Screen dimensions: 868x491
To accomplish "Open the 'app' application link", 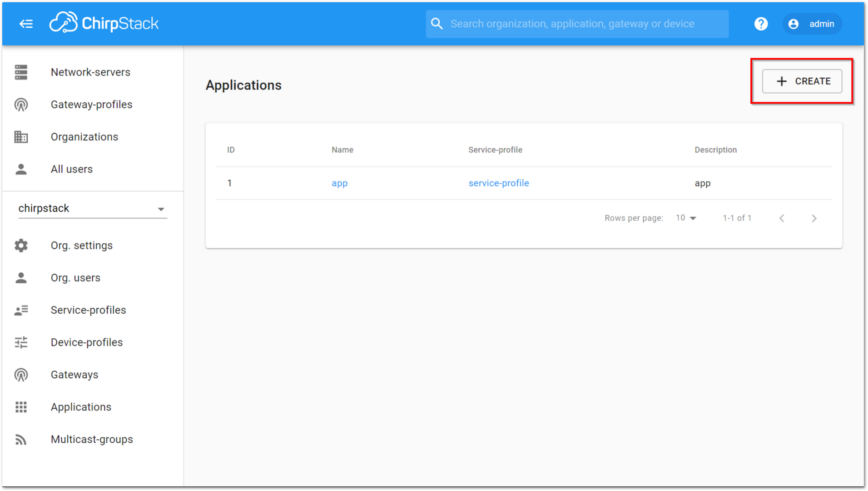I will pyautogui.click(x=339, y=183).
